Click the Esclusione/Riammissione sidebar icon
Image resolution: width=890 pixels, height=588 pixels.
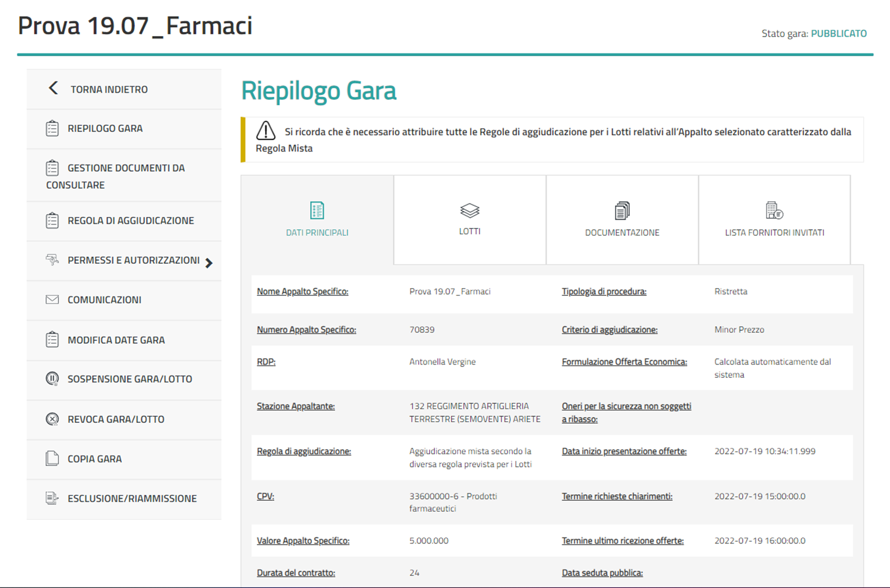pos(52,498)
